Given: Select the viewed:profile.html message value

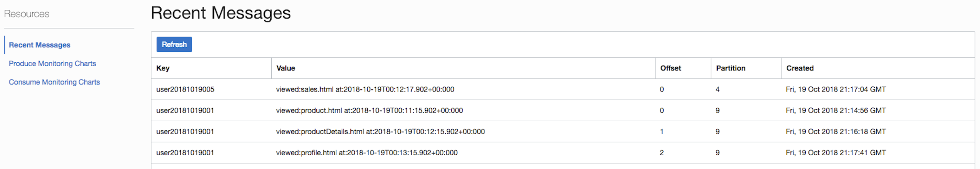Looking at the screenshot, I should (x=366, y=153).
